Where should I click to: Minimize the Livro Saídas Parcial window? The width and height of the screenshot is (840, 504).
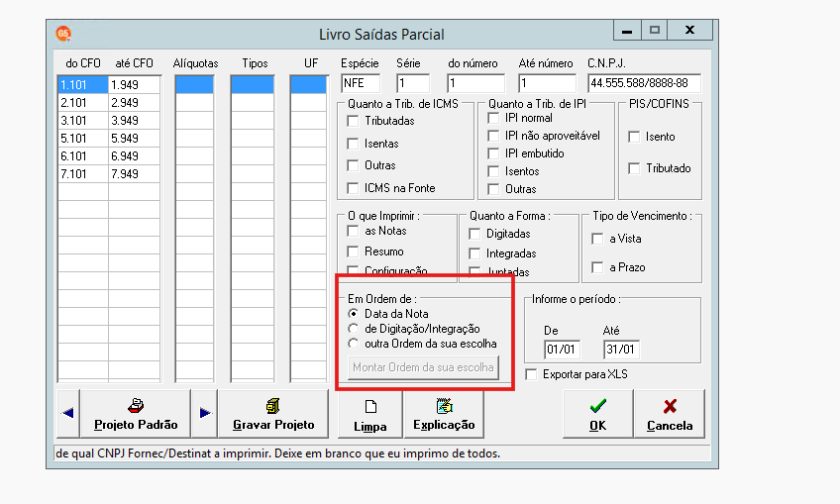(x=627, y=31)
